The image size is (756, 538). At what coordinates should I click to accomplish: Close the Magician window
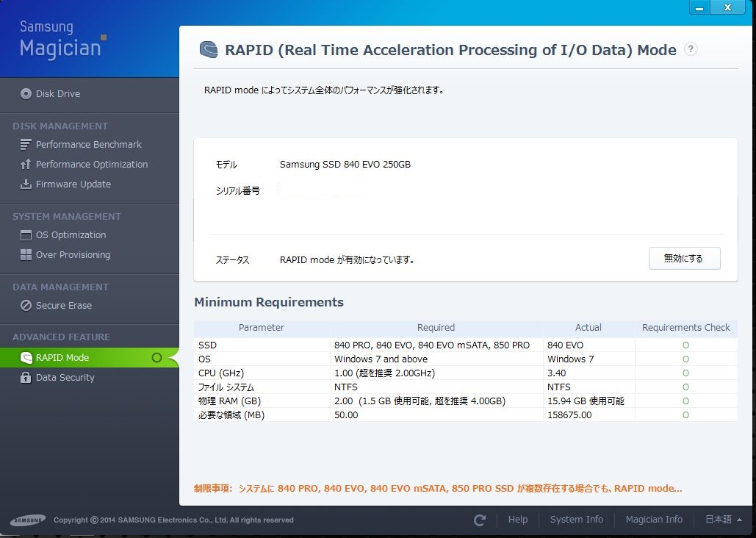click(x=727, y=8)
